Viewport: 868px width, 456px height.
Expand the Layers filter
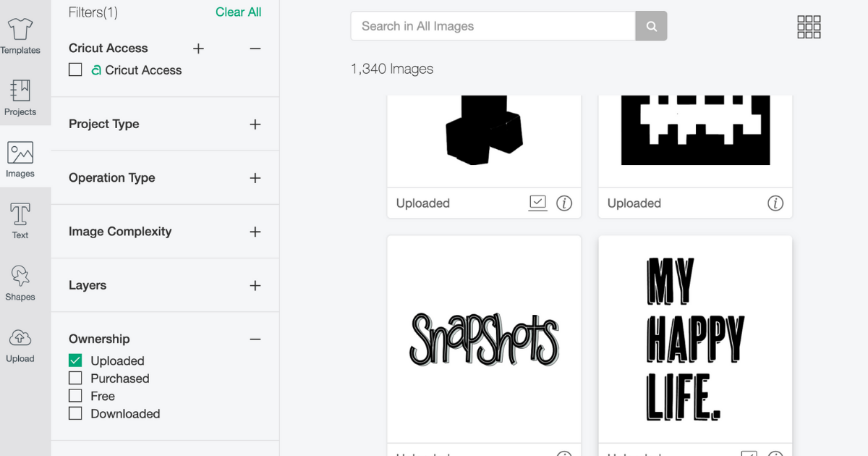pyautogui.click(x=255, y=285)
